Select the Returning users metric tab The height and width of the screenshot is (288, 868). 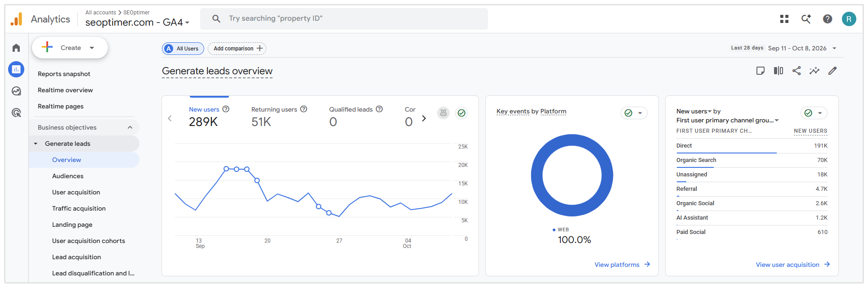[x=279, y=116]
